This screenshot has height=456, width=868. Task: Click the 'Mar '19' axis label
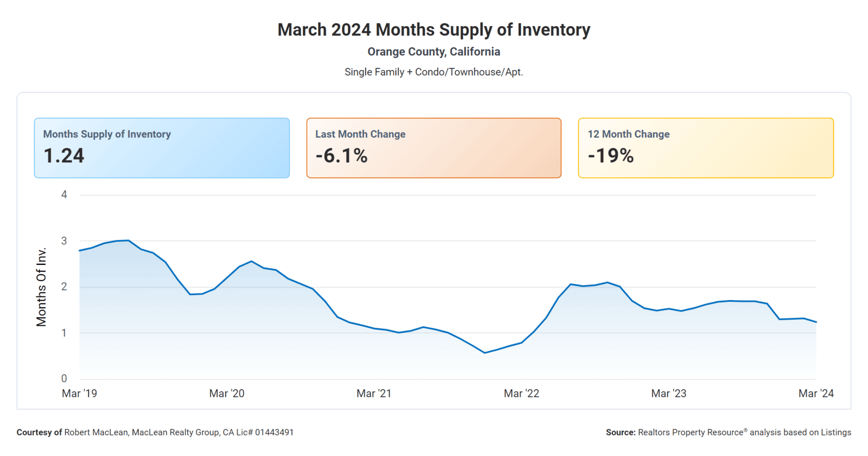coord(79,394)
